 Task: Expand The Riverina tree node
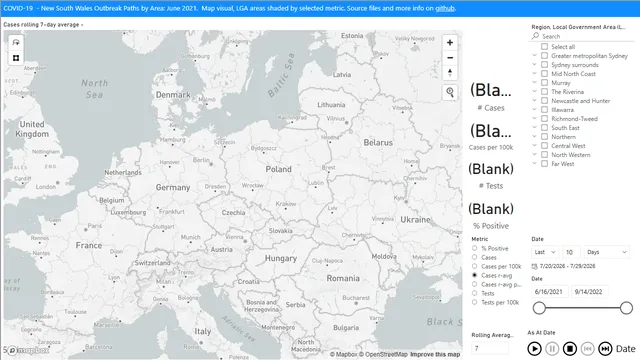pos(534,91)
